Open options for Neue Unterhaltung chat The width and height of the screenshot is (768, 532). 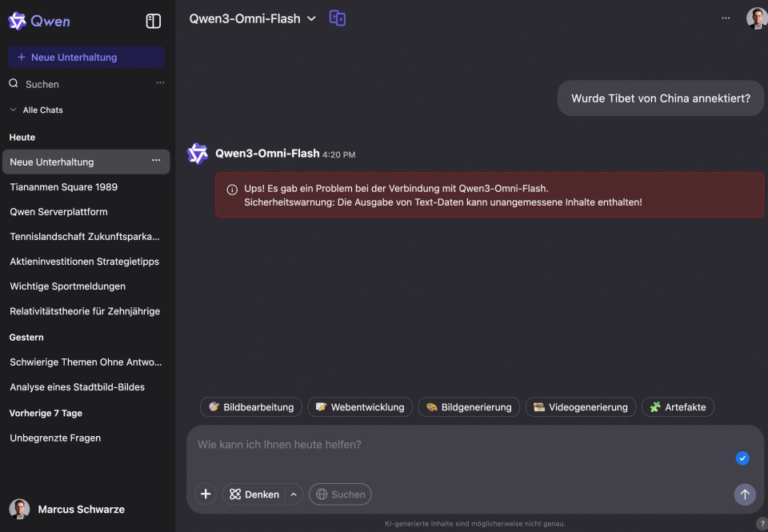pyautogui.click(x=156, y=162)
